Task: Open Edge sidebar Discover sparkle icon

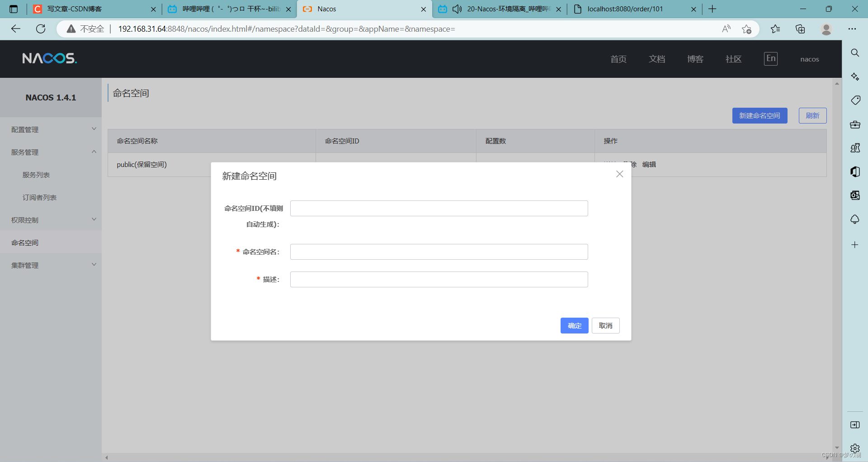Action: 855,76
